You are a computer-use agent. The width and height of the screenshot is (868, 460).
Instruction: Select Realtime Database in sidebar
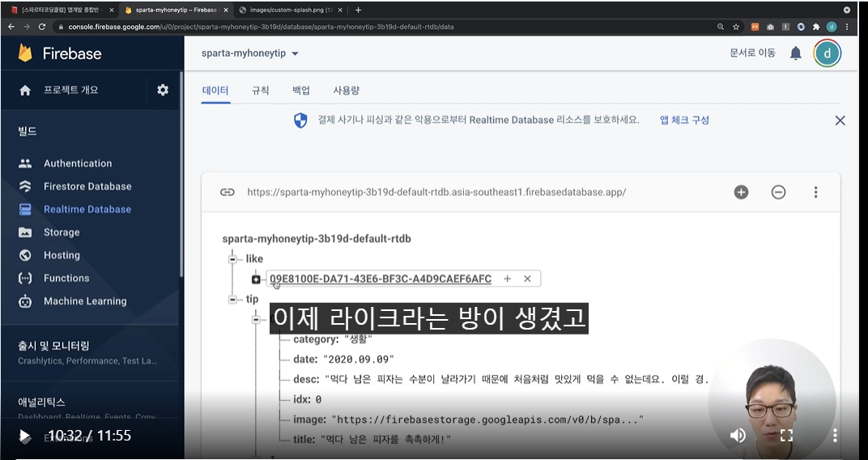point(87,209)
